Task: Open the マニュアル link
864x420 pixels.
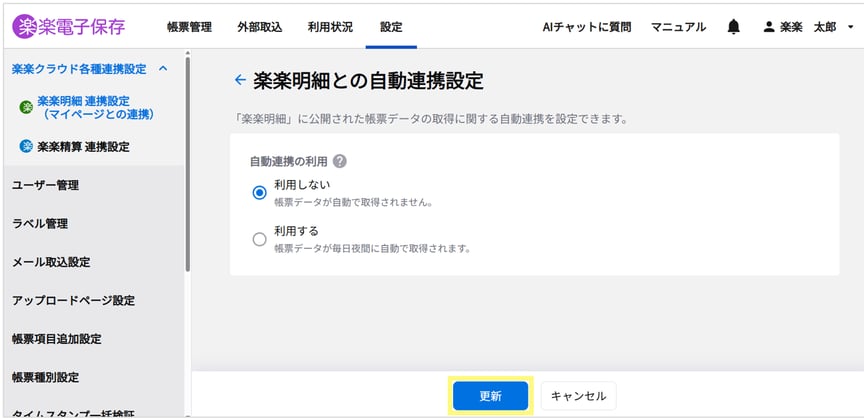Action: click(x=678, y=27)
